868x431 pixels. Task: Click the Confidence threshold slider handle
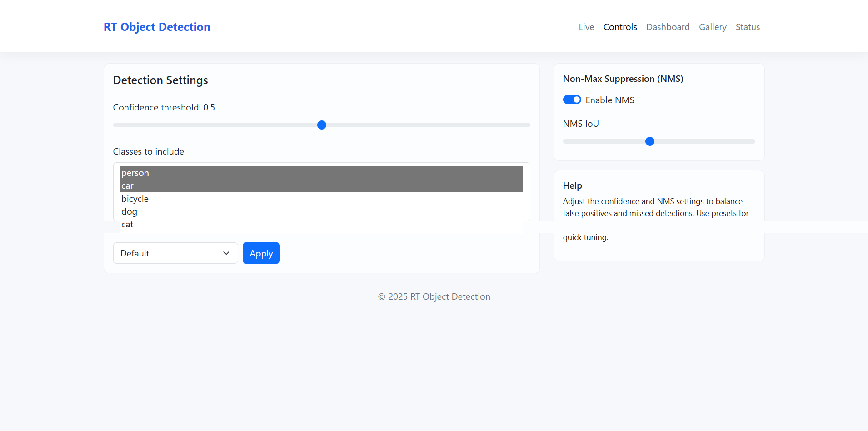pos(322,125)
